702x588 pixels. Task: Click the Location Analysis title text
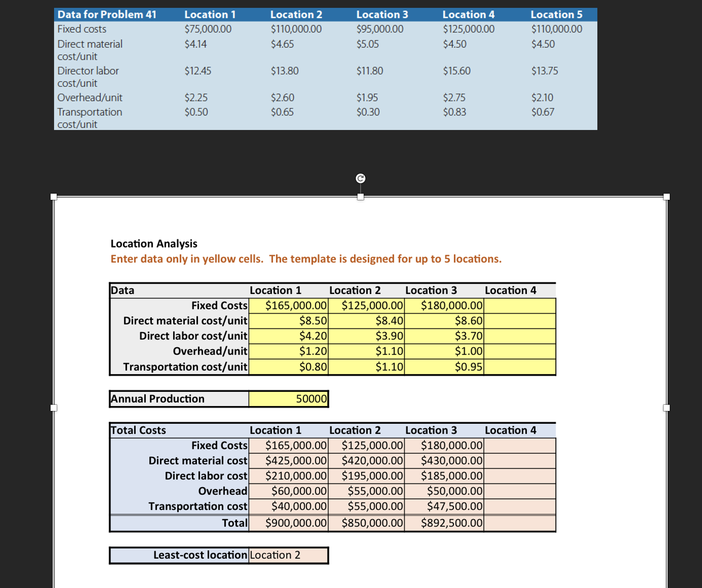[x=153, y=243]
